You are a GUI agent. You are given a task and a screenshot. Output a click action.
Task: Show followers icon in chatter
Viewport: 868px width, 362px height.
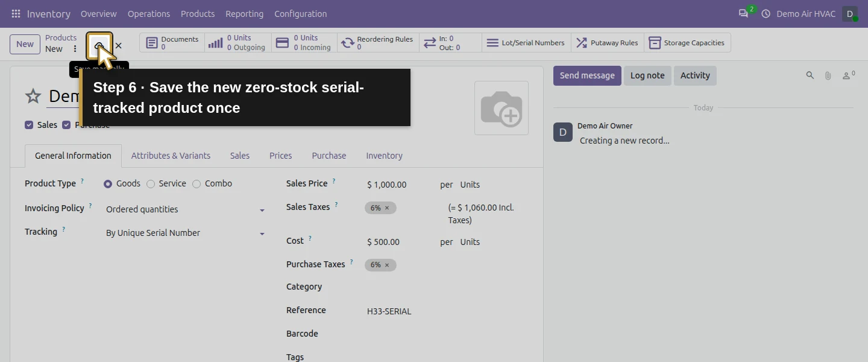(849, 75)
